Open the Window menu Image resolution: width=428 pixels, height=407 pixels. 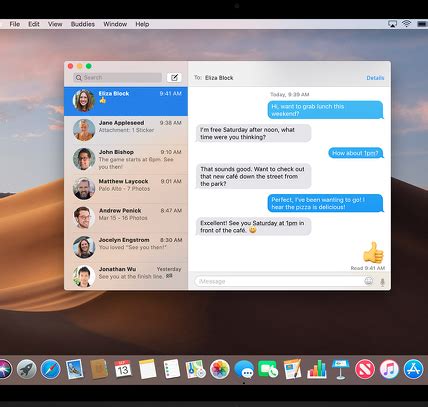(x=115, y=24)
